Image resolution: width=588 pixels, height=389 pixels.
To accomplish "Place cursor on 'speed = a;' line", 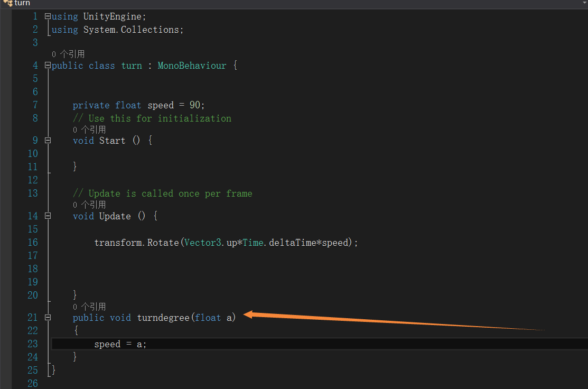I will click(120, 344).
